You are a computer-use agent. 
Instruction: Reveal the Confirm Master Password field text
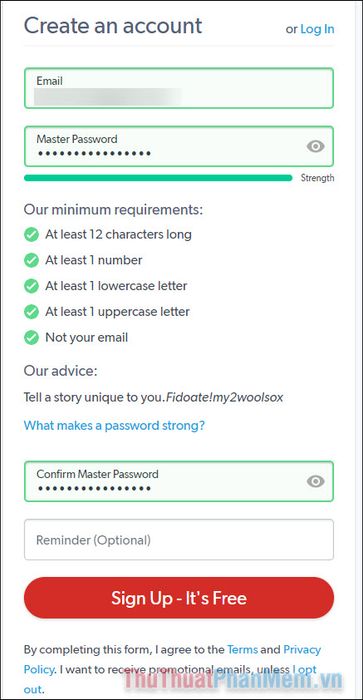(x=316, y=481)
